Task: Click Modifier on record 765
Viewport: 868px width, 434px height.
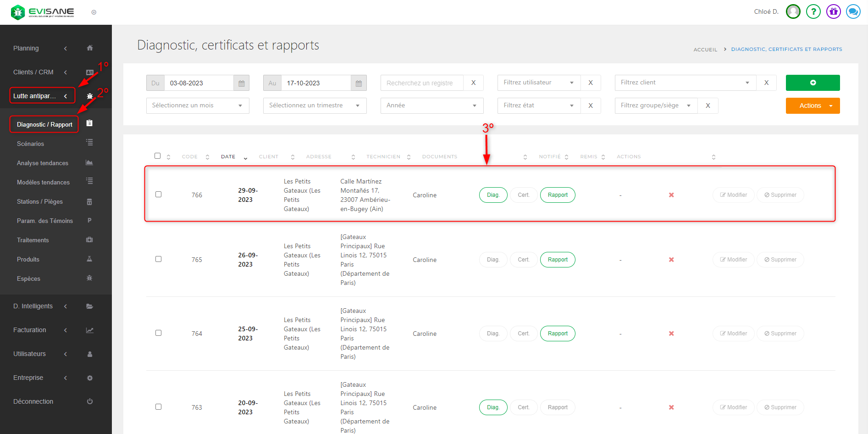Action: pyautogui.click(x=733, y=260)
